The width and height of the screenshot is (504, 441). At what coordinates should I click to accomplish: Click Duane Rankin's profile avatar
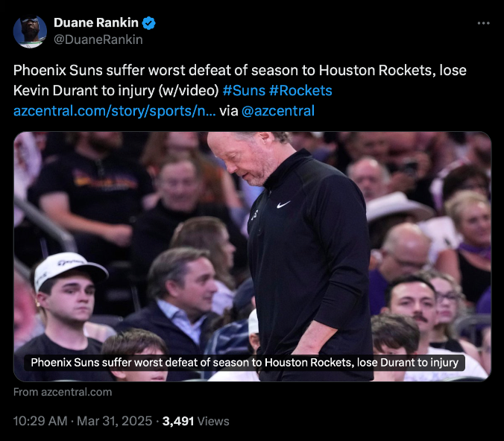[30, 31]
